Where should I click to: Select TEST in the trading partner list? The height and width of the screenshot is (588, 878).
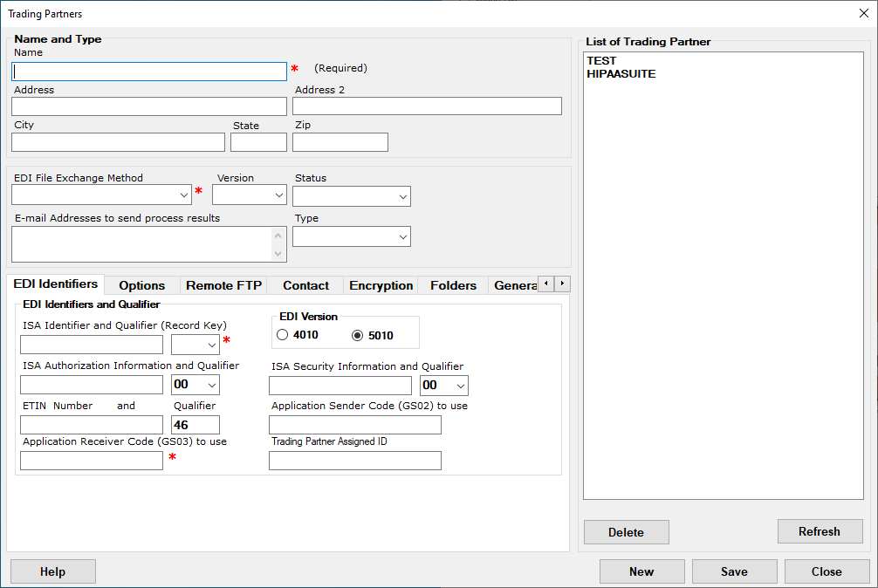[x=601, y=60]
